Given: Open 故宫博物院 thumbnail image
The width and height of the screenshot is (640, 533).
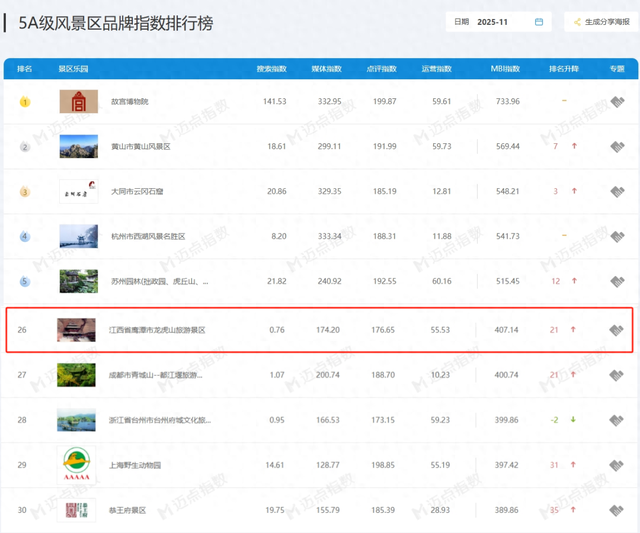Looking at the screenshot, I should (x=79, y=101).
